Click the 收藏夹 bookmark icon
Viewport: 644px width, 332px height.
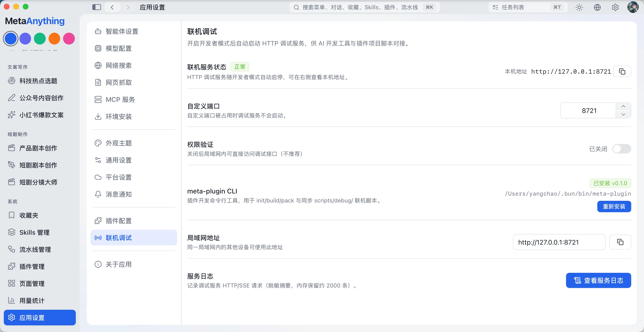click(x=12, y=215)
